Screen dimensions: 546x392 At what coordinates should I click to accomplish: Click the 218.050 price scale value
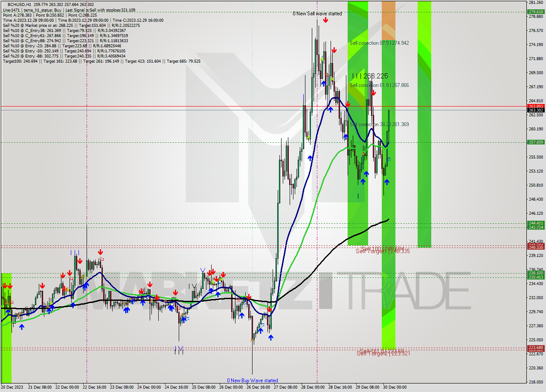pyautogui.click(x=536, y=382)
